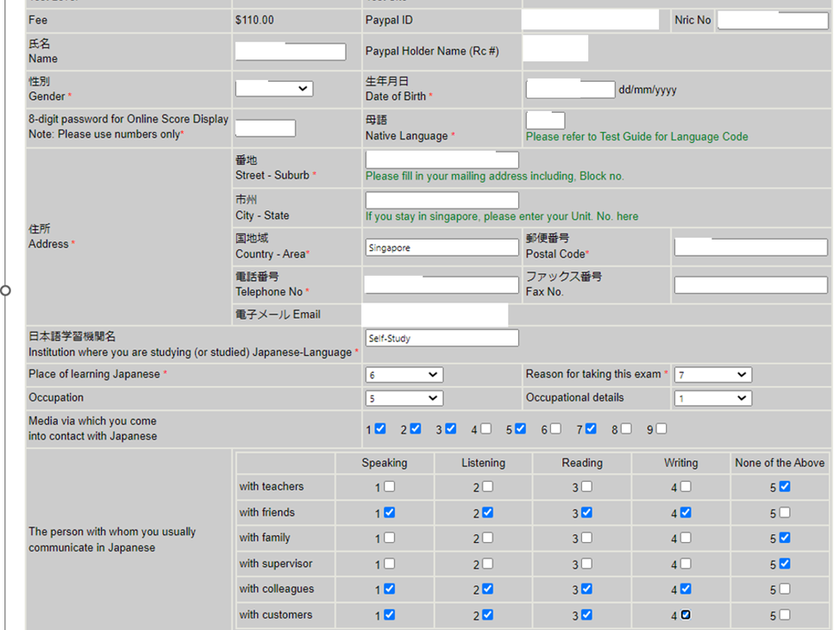
Task: Expand Occupational details dropdown
Action: (712, 398)
